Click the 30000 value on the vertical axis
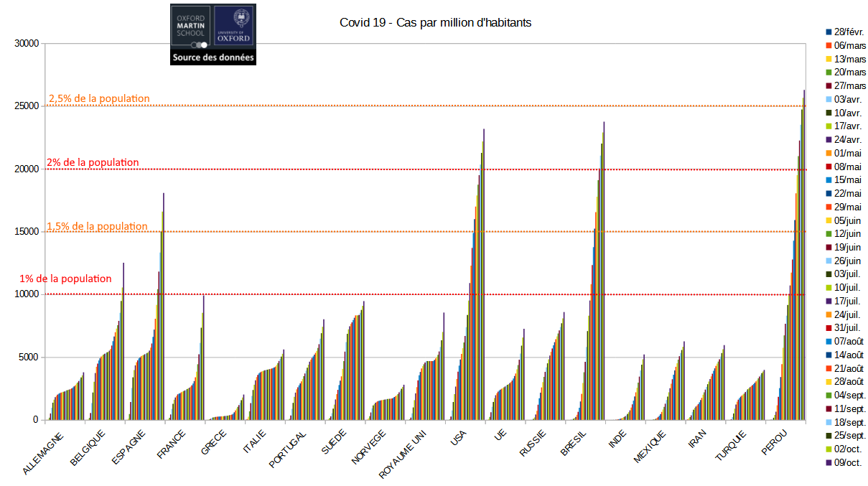 26,44
